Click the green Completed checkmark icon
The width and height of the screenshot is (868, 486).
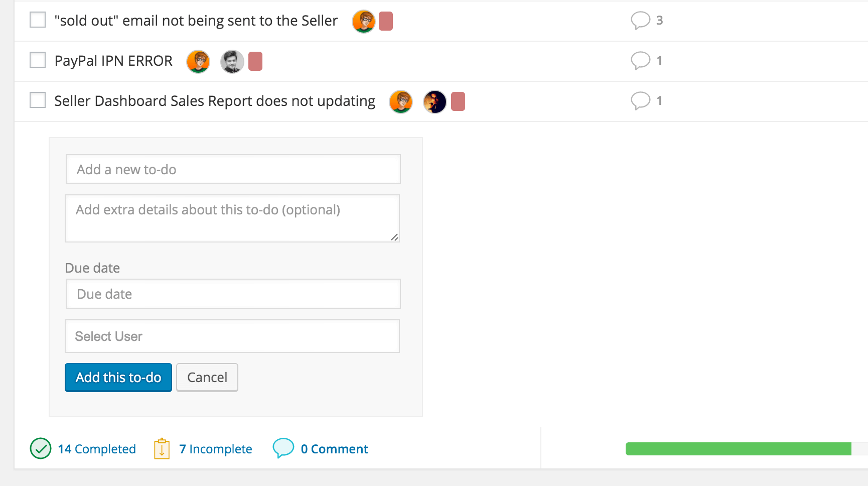pos(41,448)
